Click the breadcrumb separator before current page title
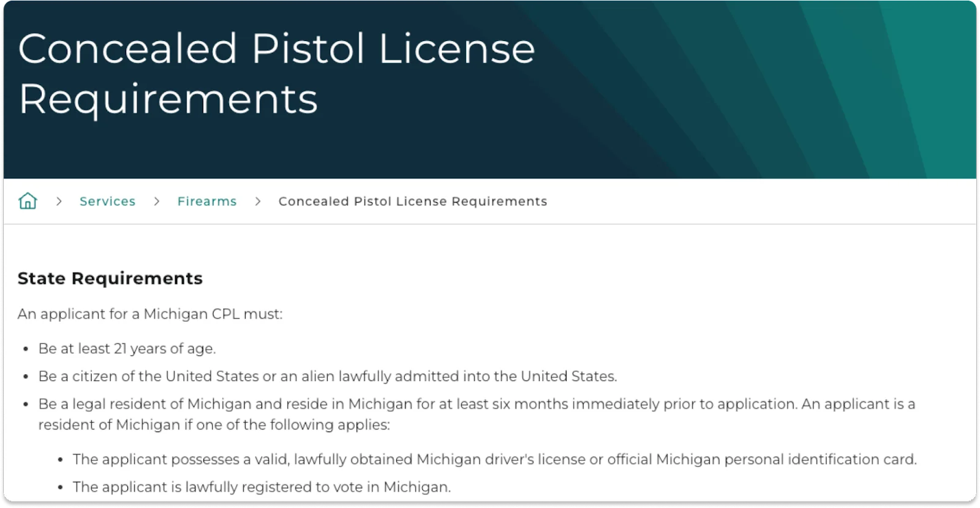 click(x=257, y=201)
